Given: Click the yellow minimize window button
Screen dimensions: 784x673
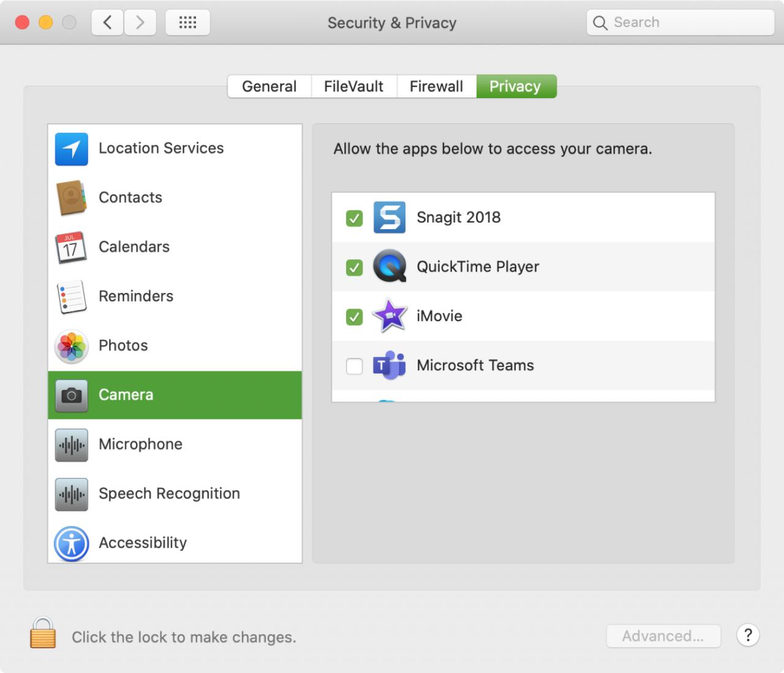Looking at the screenshot, I should click(x=46, y=23).
